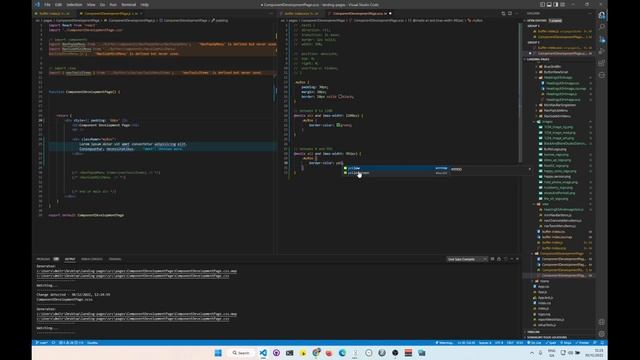The image size is (640, 360).
Task: Toggle the primary side bar layout
Action: pos(542,4)
